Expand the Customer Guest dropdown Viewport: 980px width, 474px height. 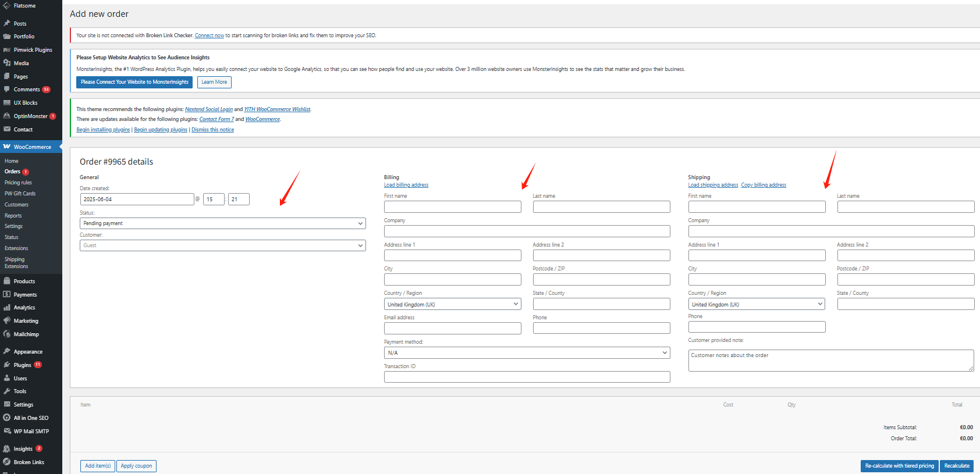point(222,245)
